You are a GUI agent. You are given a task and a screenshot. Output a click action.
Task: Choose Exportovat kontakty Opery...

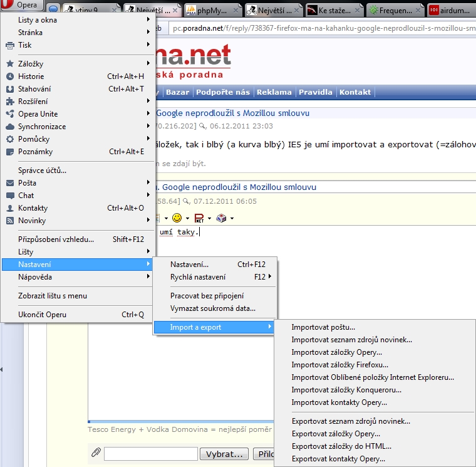click(x=375, y=459)
